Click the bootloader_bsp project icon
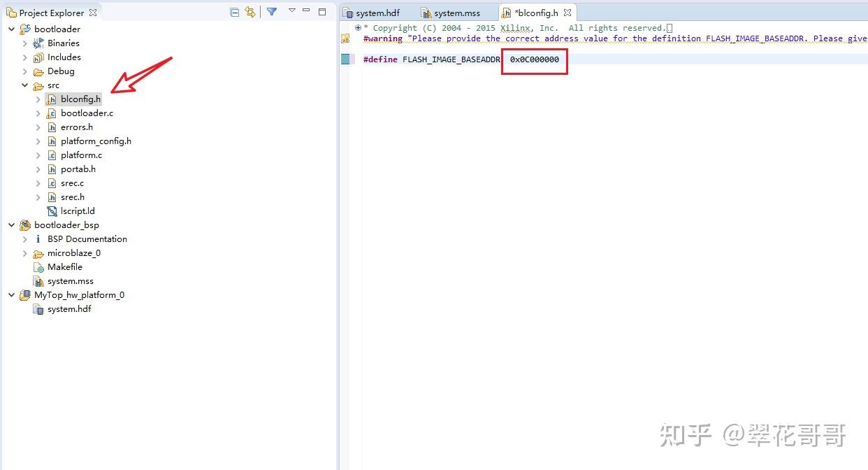This screenshot has width=868, height=470. click(x=25, y=225)
